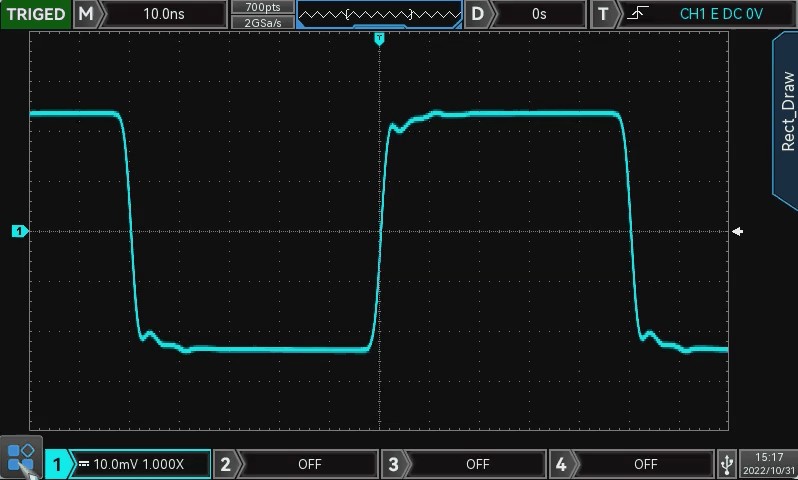The height and width of the screenshot is (480, 798).
Task: Open the CH1 E DC 0V trigger settings
Action: coord(720,14)
